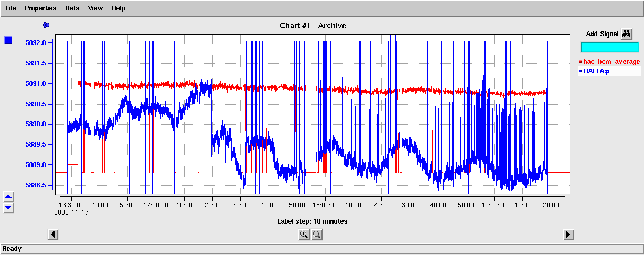Screen dimensions: 644x255
Task: Click the binoculars Add Signal icon
Action: click(627, 34)
